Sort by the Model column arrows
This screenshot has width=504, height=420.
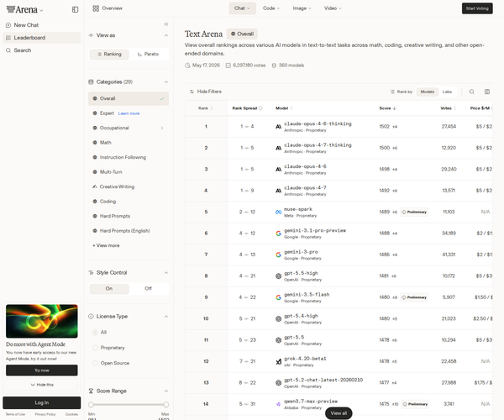point(291,108)
